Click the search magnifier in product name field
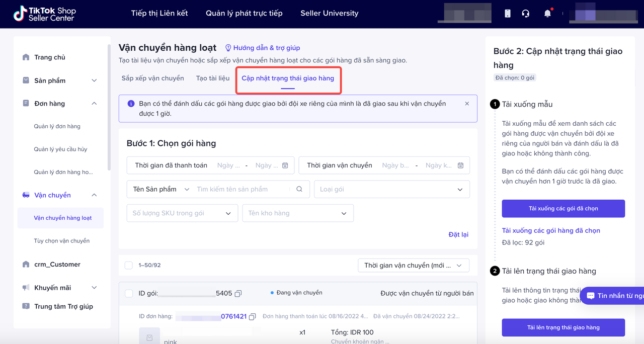Viewport: 644px width, 344px height. point(299,189)
